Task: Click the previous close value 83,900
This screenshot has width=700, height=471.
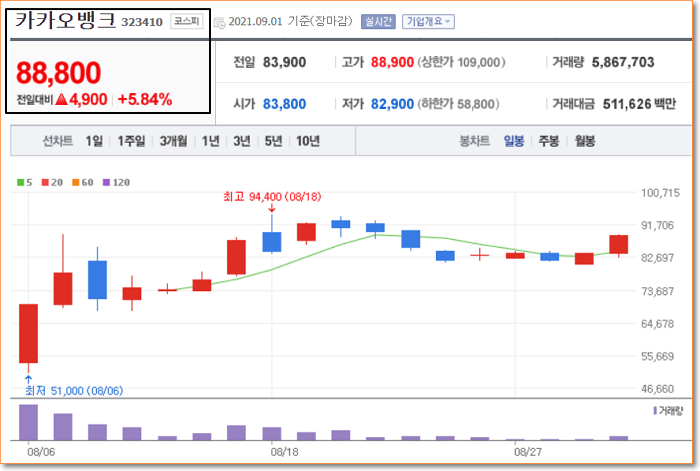Action: click(284, 62)
